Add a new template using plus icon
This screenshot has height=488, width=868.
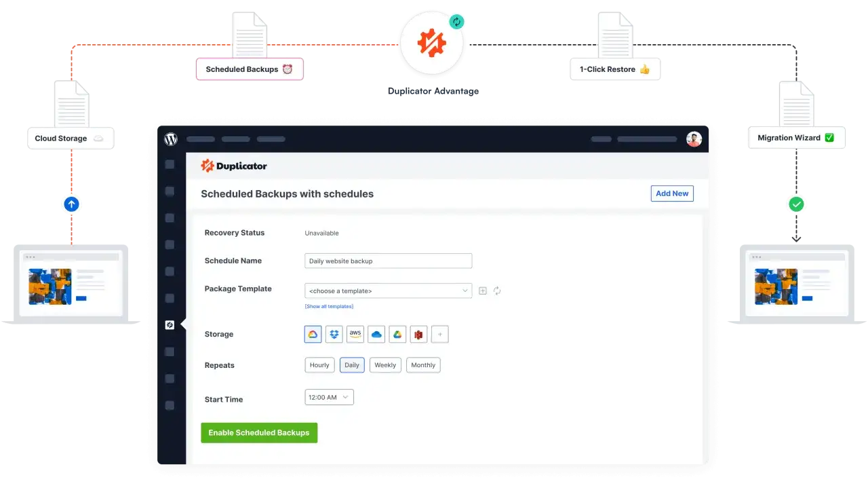point(483,290)
